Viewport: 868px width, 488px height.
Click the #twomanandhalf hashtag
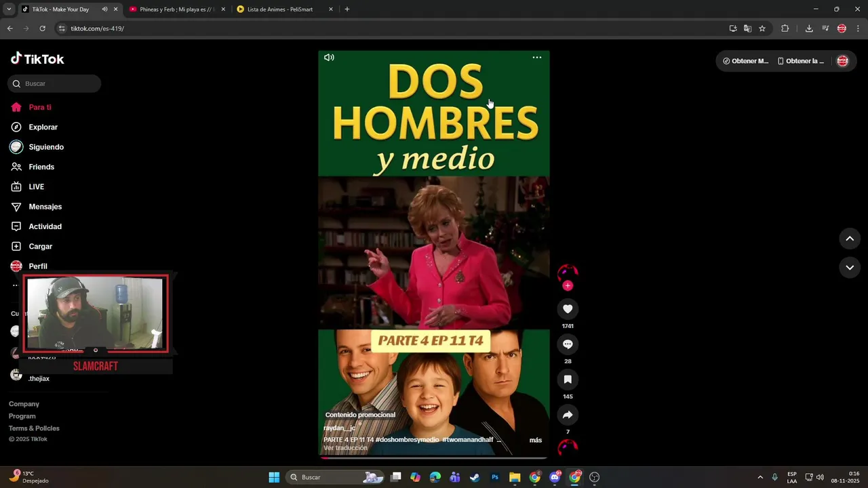(x=467, y=440)
